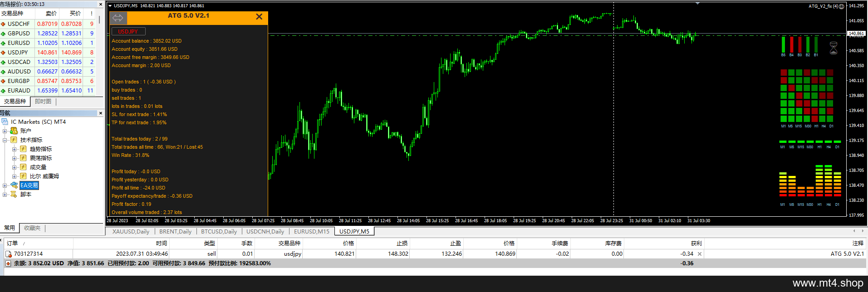Click the USDJPY down arrow icon in Market Watch
868x292 pixels.
coord(3,53)
